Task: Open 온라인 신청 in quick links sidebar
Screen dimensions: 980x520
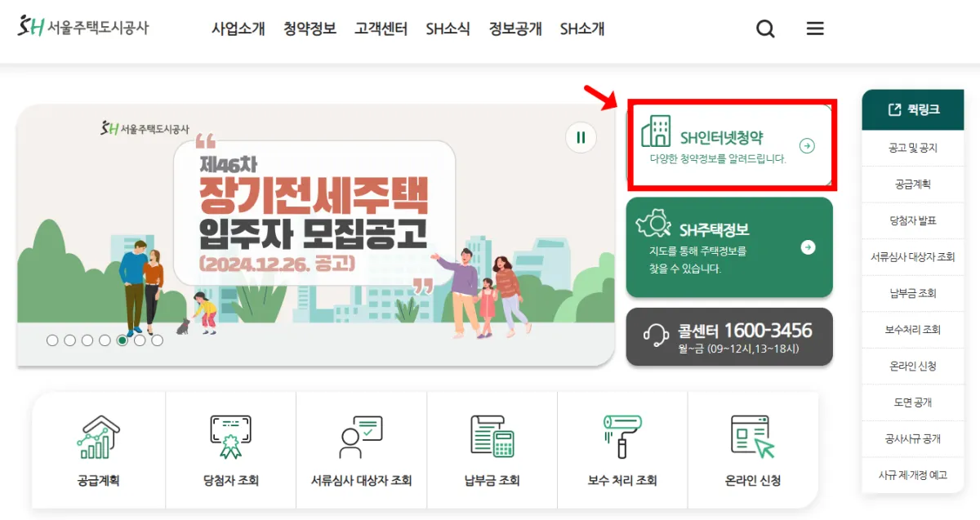Action: 913,366
